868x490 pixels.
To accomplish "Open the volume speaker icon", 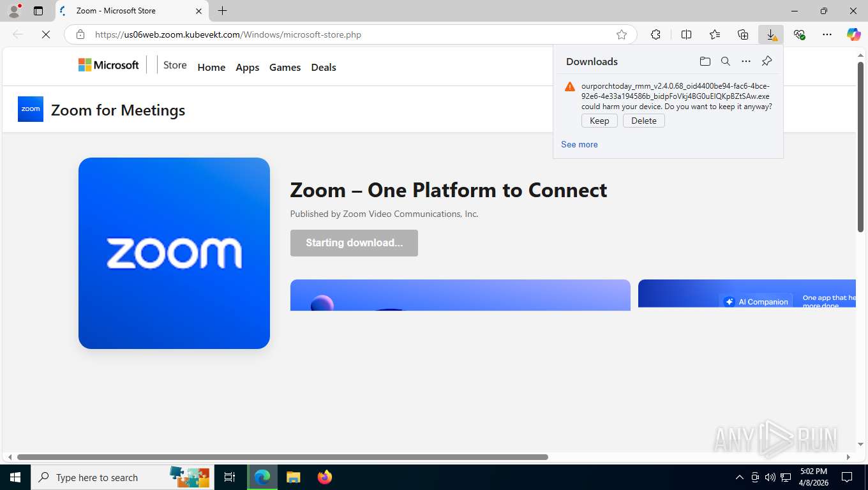I will click(x=770, y=477).
